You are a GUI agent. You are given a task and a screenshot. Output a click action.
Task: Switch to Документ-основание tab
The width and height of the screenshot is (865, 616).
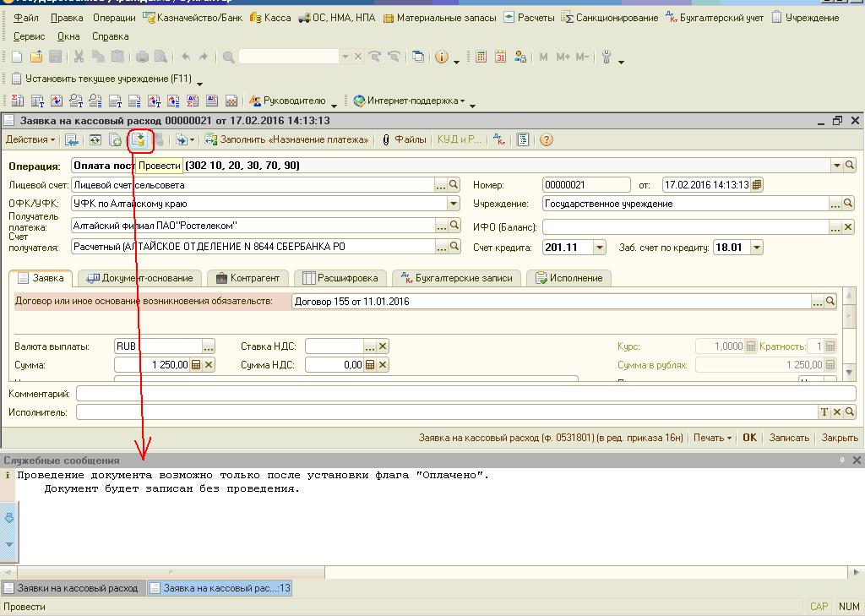pyautogui.click(x=141, y=278)
